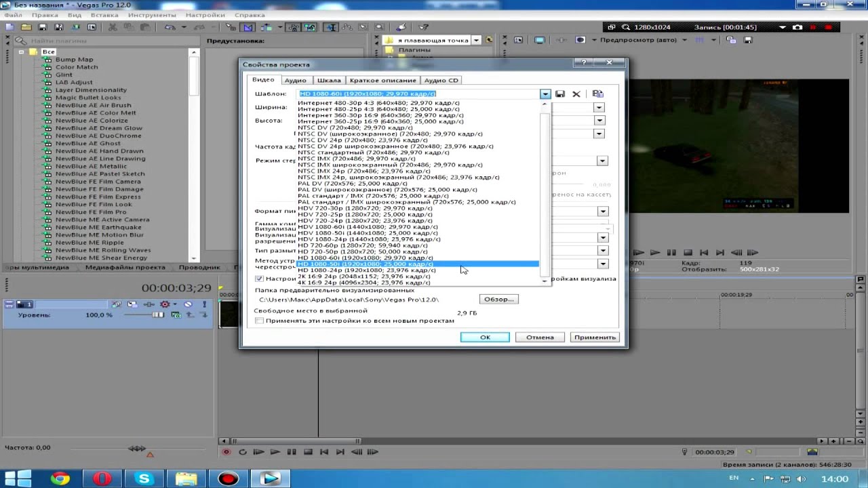The height and width of the screenshot is (488, 868).
Task: Open the Ширина row dropdown arrow
Action: pyautogui.click(x=599, y=107)
